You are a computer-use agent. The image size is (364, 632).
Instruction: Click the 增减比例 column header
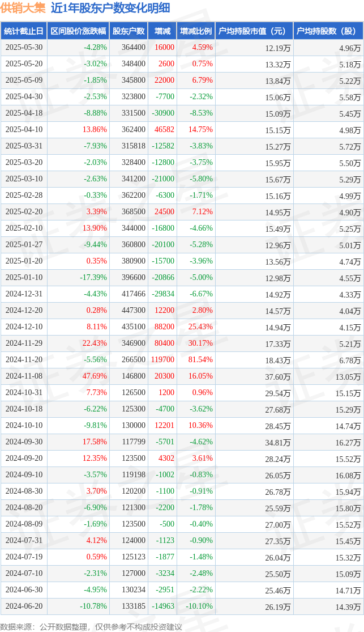point(196,31)
